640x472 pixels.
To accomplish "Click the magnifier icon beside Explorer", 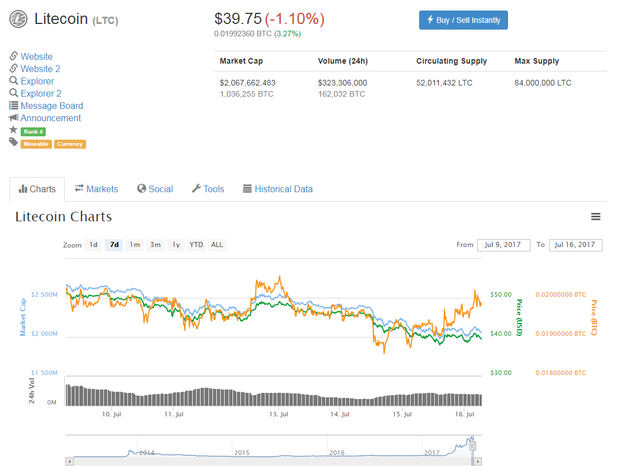I will coord(13,80).
